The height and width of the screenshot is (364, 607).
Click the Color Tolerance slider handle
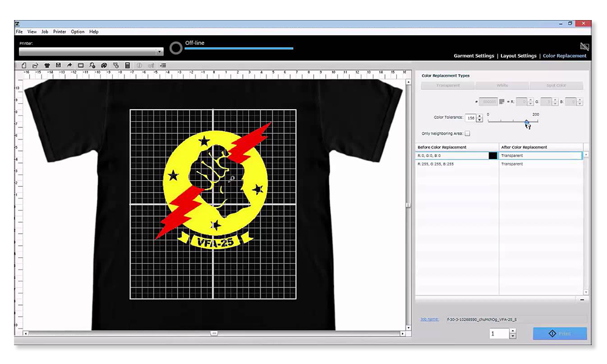coord(527,123)
